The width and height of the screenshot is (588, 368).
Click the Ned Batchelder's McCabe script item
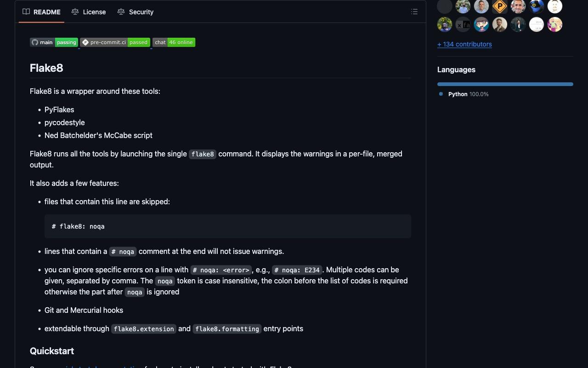[x=98, y=135]
